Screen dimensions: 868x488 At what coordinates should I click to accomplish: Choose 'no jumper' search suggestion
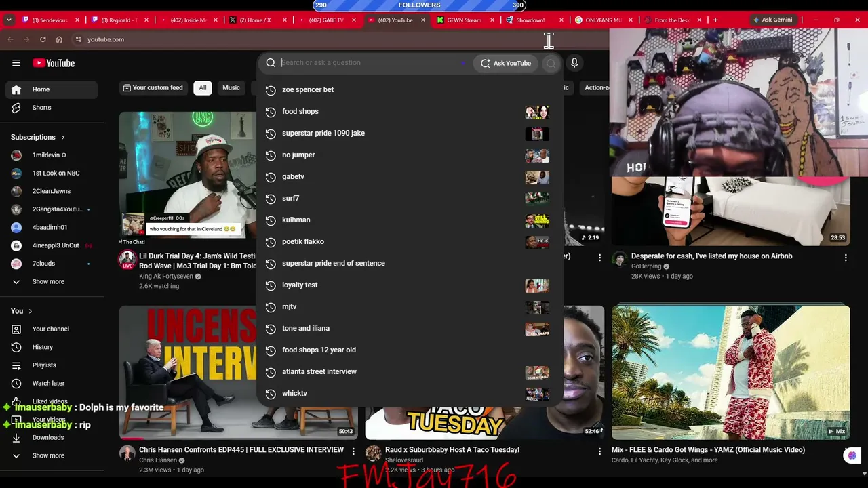410,155
